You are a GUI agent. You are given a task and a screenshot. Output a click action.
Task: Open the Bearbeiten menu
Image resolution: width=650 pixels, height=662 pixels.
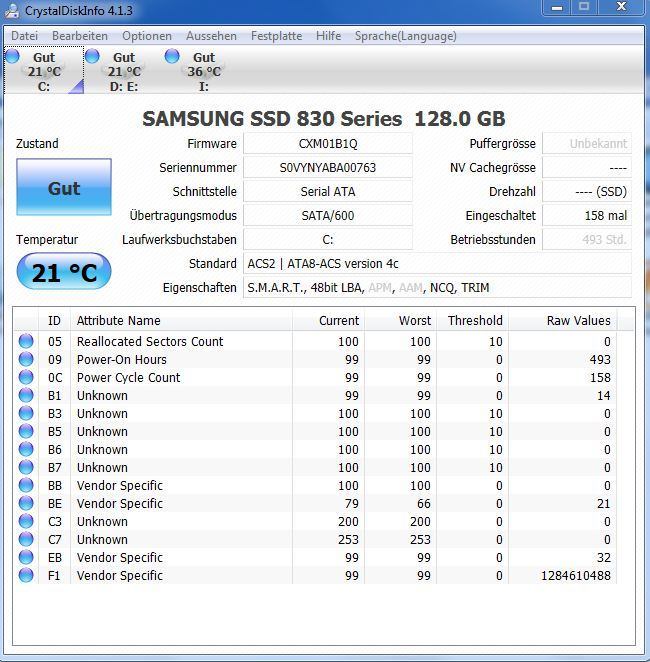pyautogui.click(x=80, y=36)
